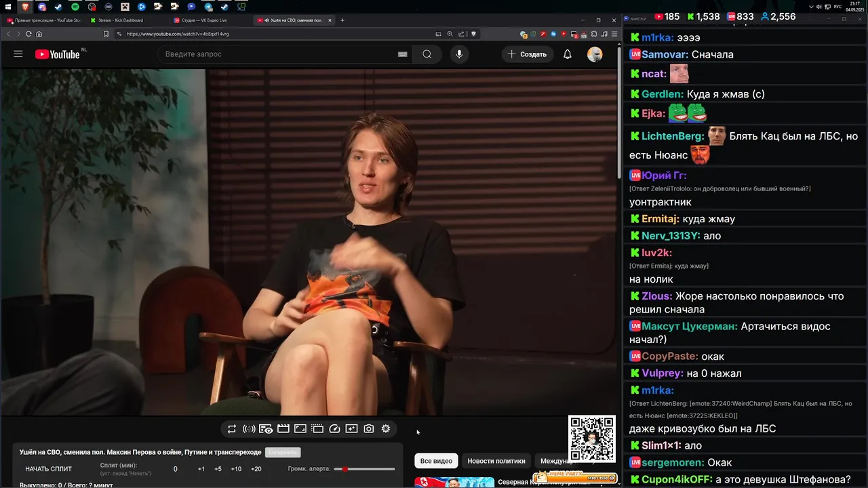868x488 pixels.
Task: Close the active Ушёл на СВО tab
Action: click(330, 20)
